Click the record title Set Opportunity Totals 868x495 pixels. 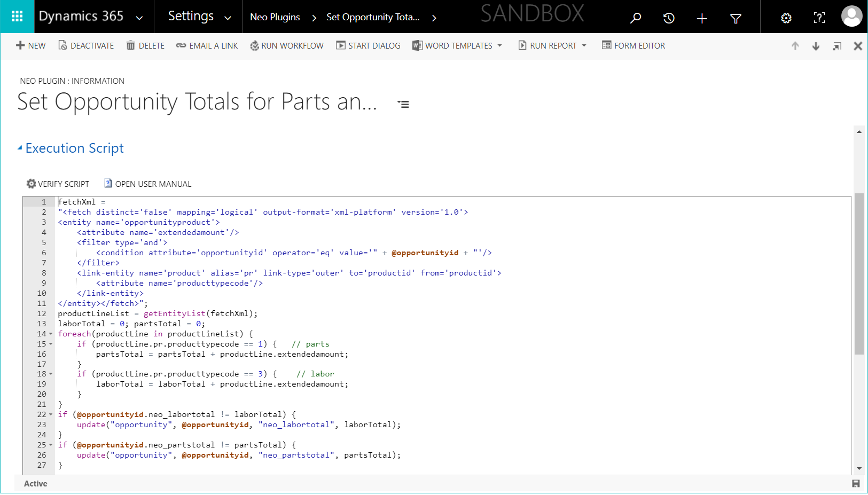pos(197,101)
